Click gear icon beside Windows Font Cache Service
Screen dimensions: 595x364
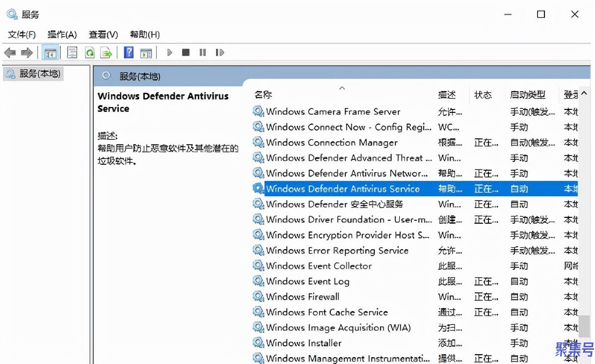tap(258, 312)
